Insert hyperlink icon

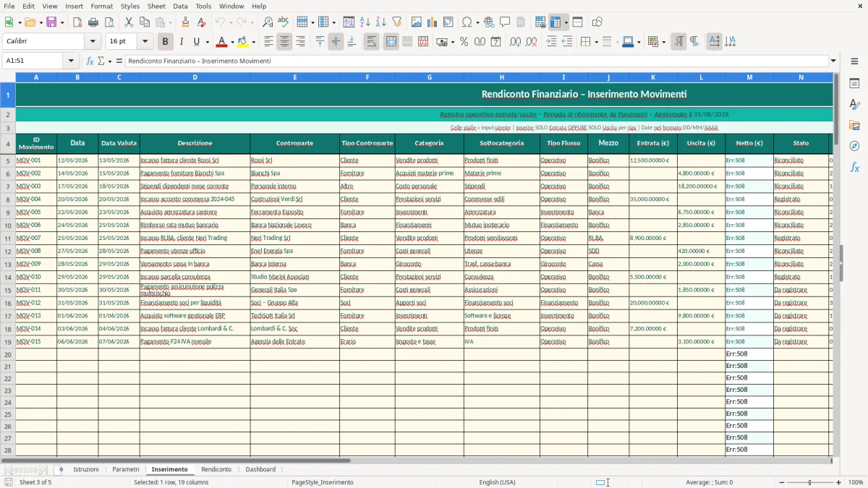(489, 22)
